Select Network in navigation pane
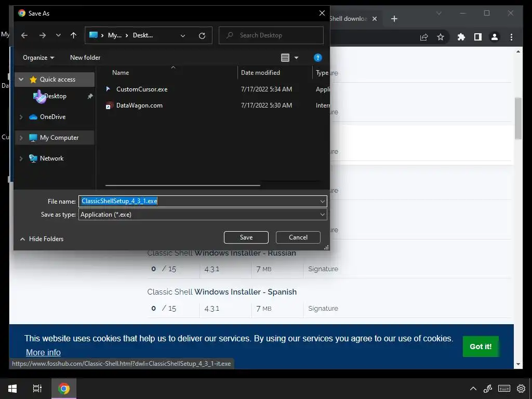Screen dimensions: 532x399 coord(51,158)
